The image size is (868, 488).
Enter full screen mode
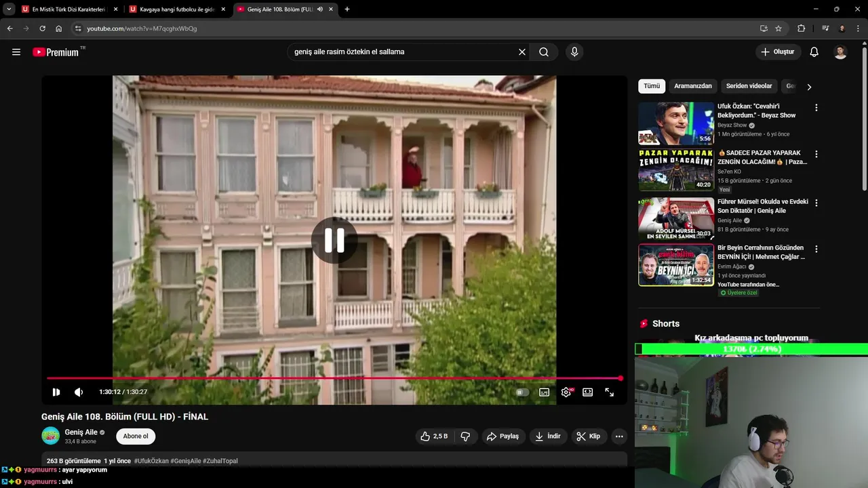click(x=610, y=392)
